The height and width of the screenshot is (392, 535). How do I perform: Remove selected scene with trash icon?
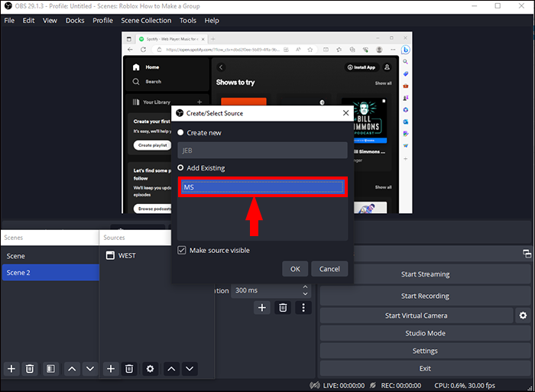click(x=30, y=369)
